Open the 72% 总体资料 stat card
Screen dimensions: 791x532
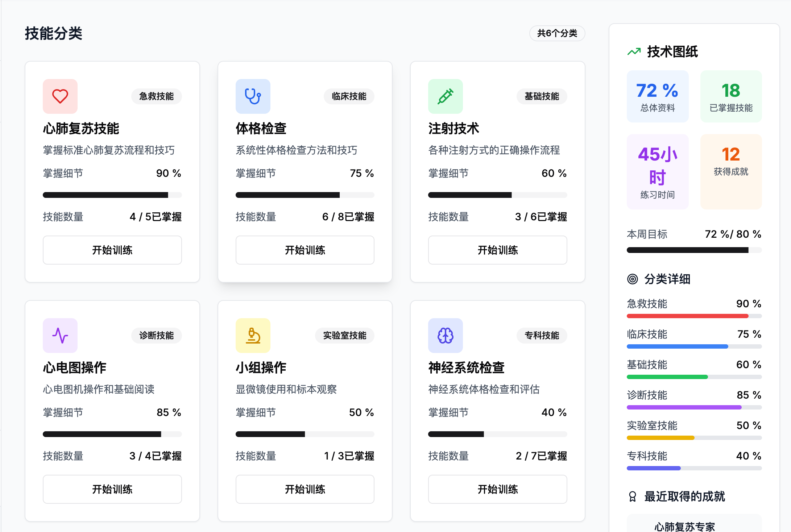tap(657, 96)
